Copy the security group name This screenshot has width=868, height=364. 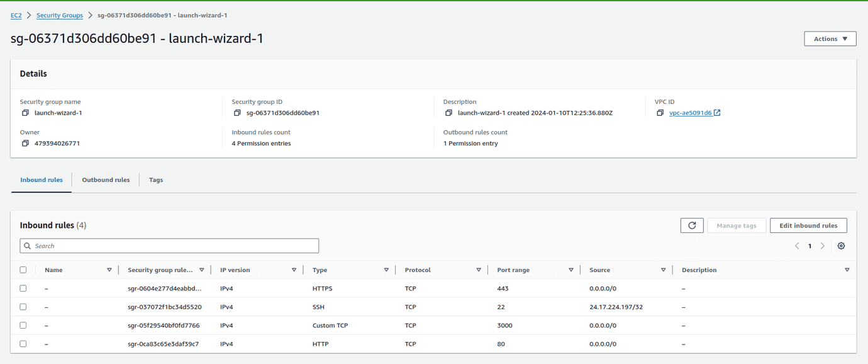coord(25,113)
